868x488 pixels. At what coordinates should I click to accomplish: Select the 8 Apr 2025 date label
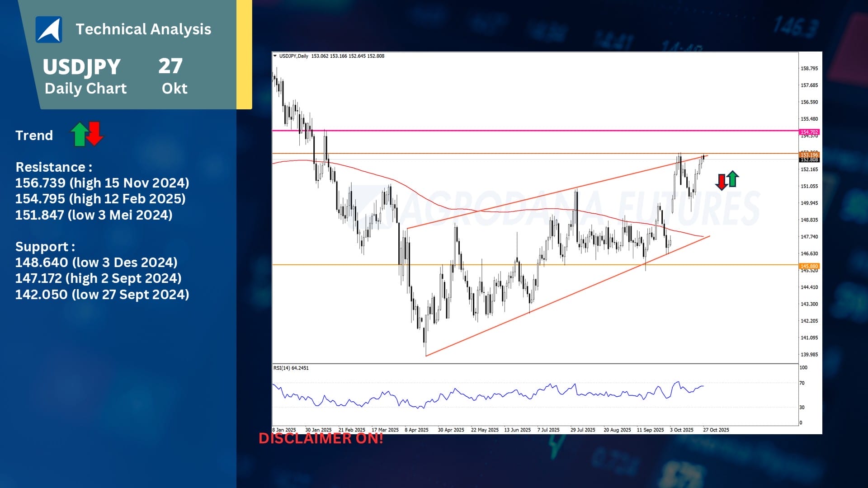416,430
